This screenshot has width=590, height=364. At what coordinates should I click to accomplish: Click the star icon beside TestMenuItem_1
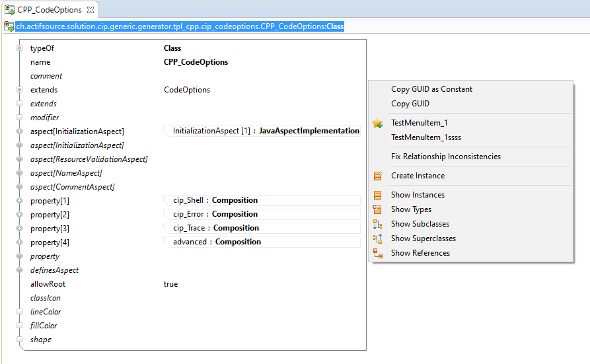(377, 123)
